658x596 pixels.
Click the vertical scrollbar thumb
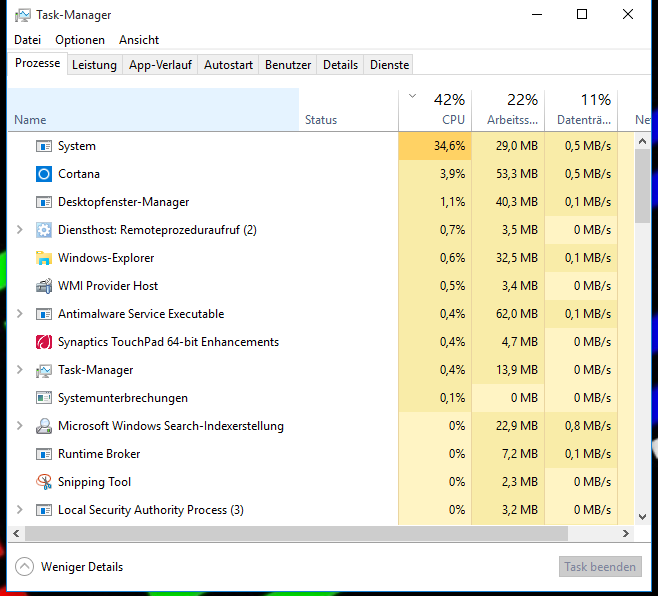[642, 186]
